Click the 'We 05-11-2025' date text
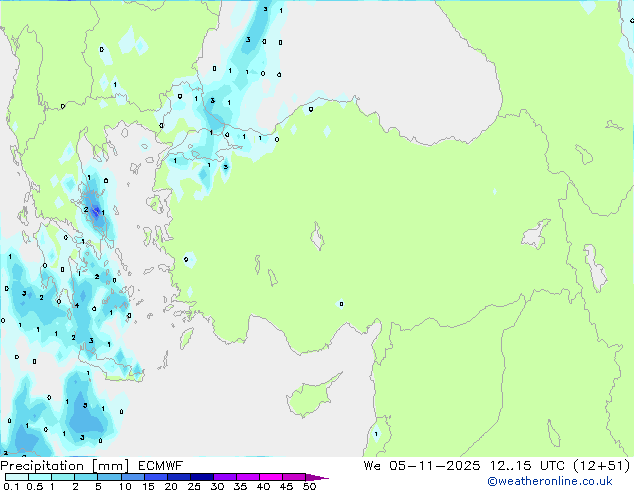 point(422,466)
